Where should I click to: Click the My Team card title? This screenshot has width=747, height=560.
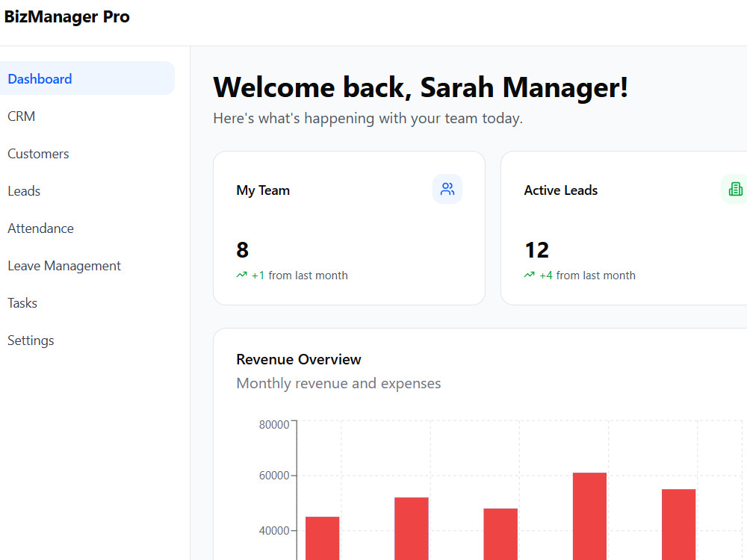point(263,190)
